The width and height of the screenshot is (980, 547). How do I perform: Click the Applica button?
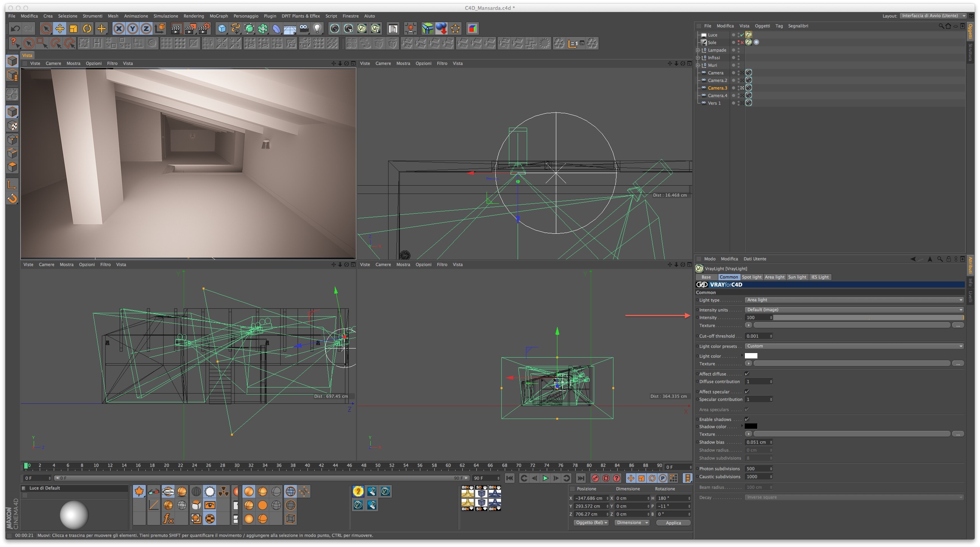pos(673,523)
